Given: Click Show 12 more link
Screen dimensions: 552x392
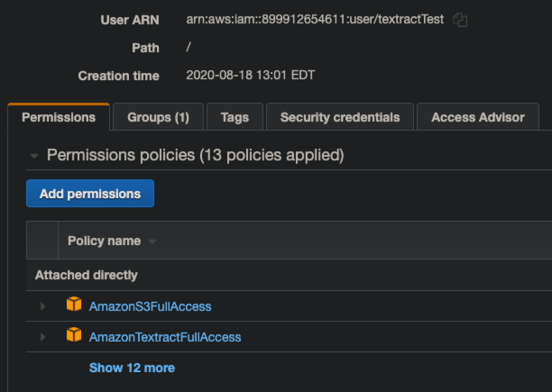Looking at the screenshot, I should (x=132, y=367).
